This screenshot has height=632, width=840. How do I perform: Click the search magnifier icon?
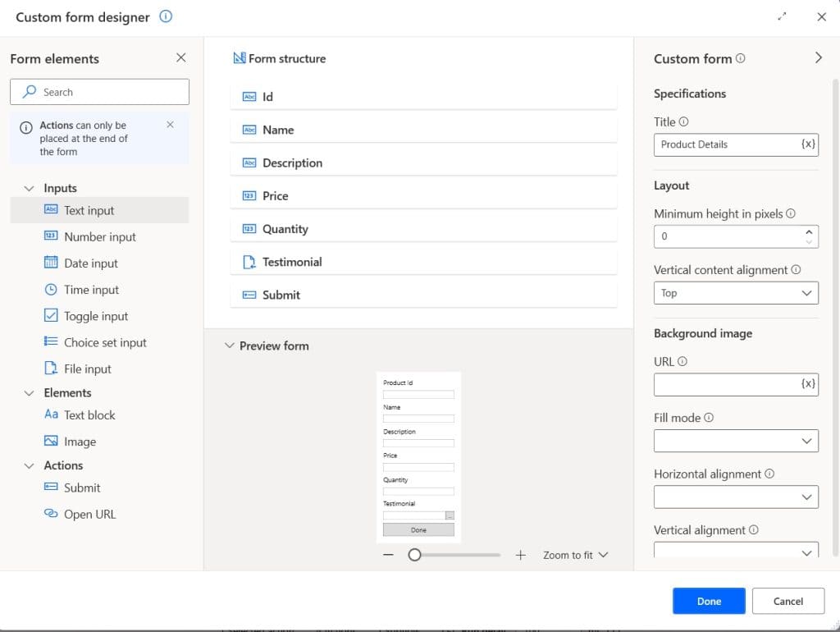click(x=30, y=92)
